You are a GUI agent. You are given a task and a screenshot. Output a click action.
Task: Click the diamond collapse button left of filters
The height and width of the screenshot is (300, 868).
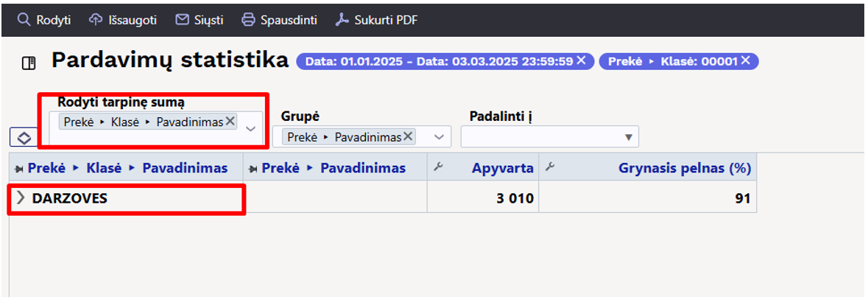point(23,138)
